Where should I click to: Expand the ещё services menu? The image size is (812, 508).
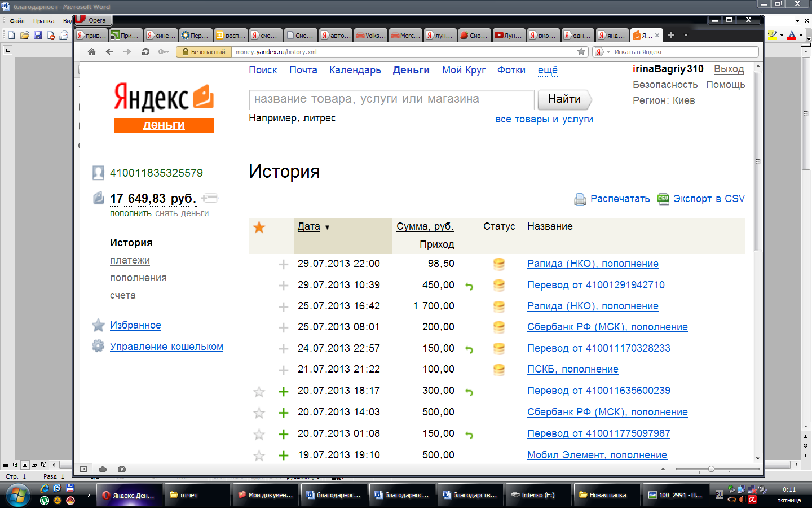click(x=548, y=70)
